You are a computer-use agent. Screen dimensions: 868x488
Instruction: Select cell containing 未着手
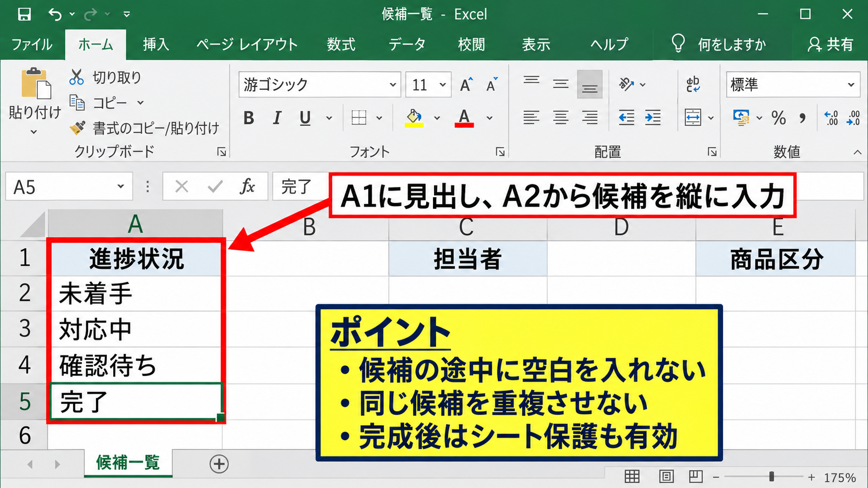point(135,293)
